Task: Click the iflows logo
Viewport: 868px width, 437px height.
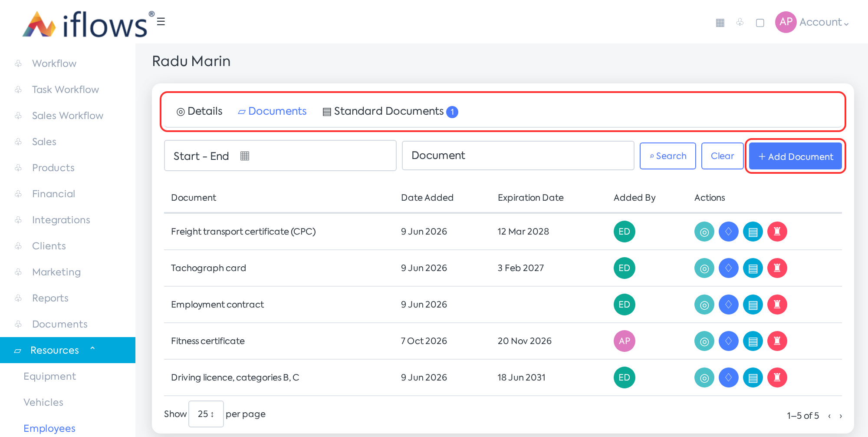Action: (88, 24)
